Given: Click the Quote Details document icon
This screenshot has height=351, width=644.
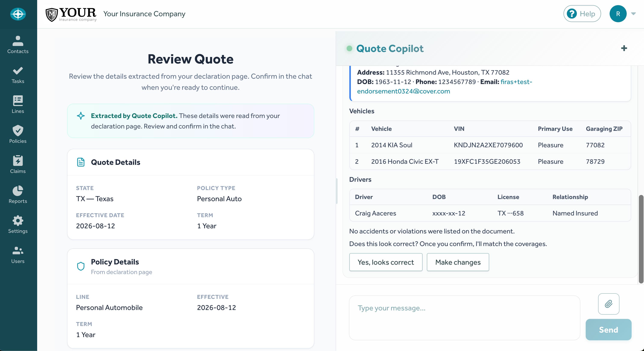Looking at the screenshot, I should 80,162.
